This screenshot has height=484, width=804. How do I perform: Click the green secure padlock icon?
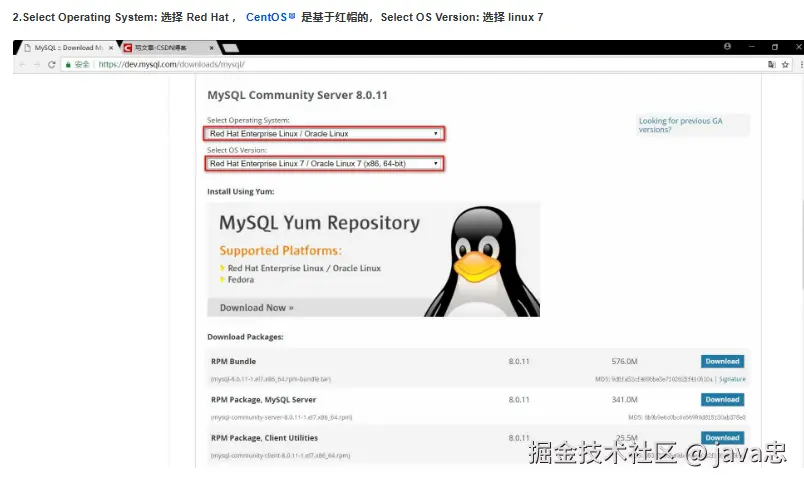click(68, 65)
